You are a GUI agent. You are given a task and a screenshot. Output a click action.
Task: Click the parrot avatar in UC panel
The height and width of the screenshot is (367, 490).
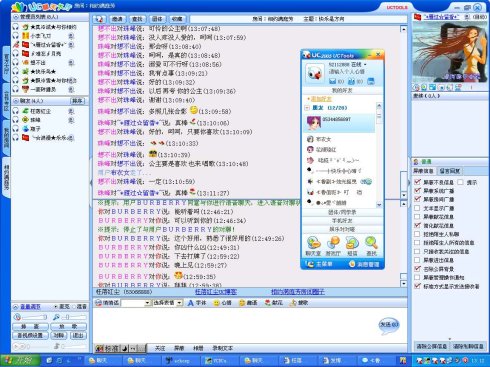pos(315,73)
